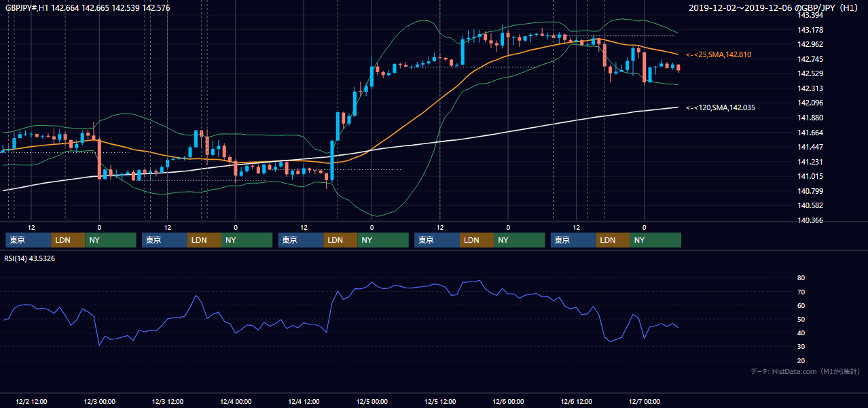The width and height of the screenshot is (868, 408).
Task: Click RSI scale label 40
Action: coord(801,333)
